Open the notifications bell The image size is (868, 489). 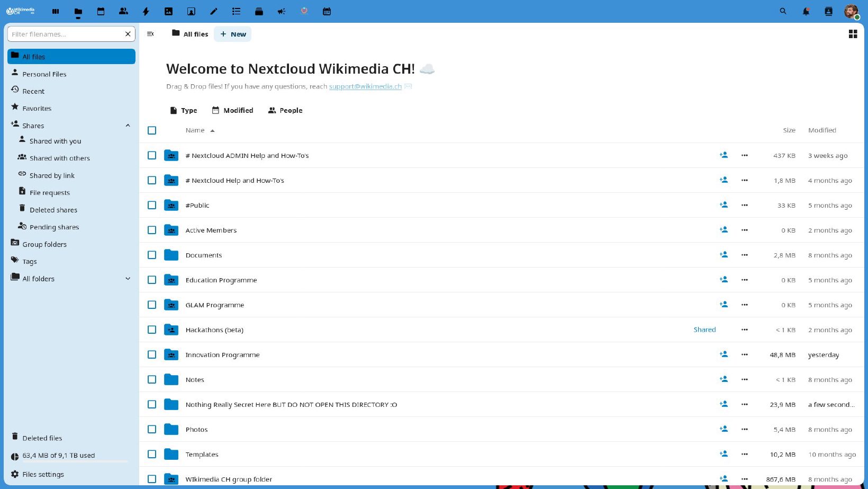point(806,11)
